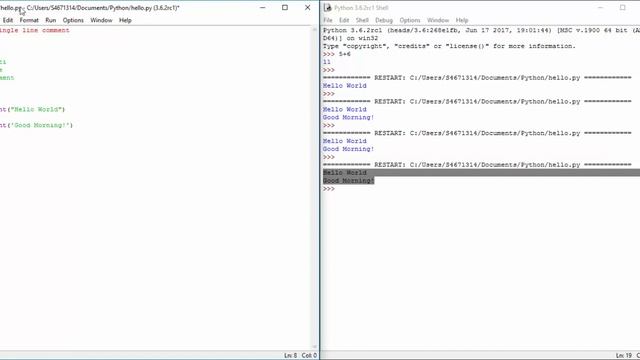Viewport: 640px width, 360px height.
Task: Open the Window menu in Python Shell
Action: tap(438, 20)
